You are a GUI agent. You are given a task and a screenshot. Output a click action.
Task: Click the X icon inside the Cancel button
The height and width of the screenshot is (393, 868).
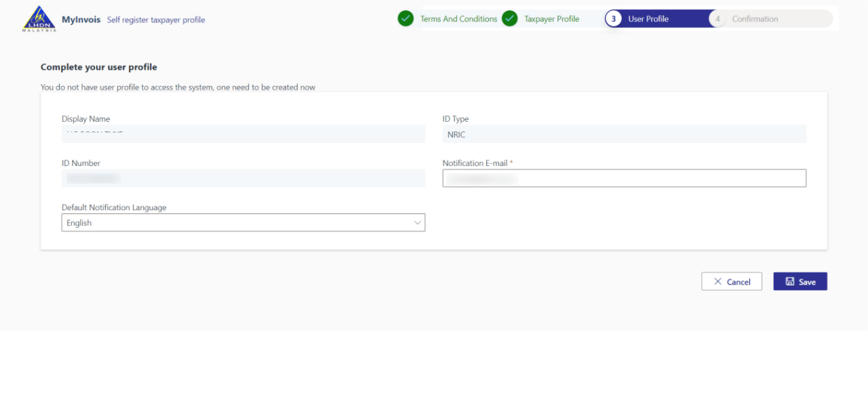718,281
